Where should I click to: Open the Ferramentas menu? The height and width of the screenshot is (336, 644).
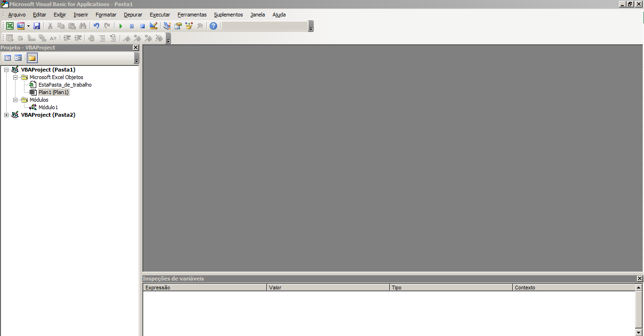point(192,15)
